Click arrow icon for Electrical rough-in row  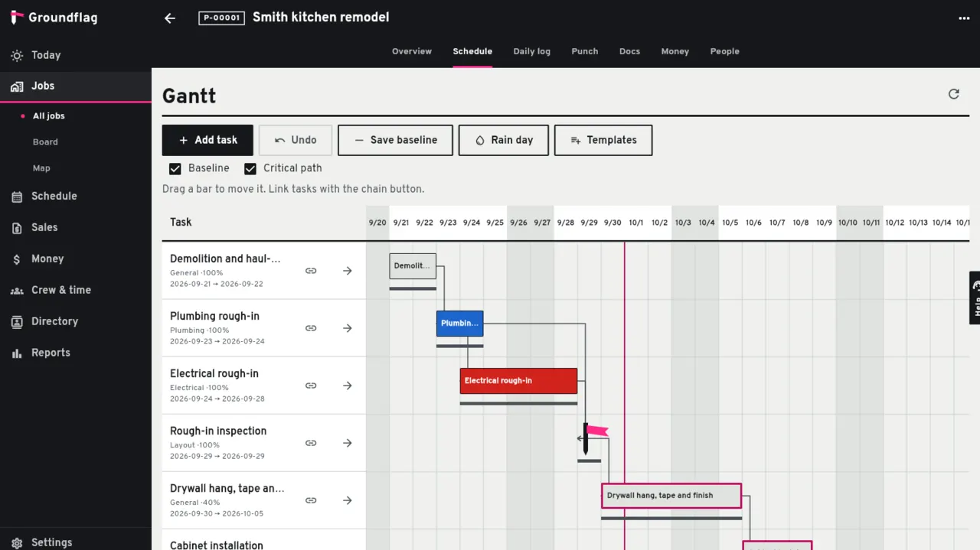348,386
